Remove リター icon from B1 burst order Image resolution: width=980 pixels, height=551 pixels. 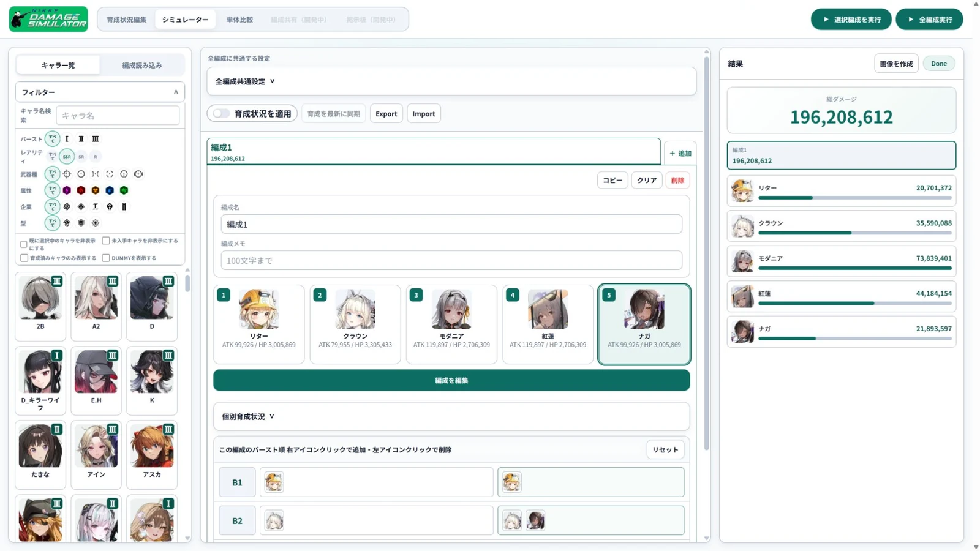click(x=274, y=482)
